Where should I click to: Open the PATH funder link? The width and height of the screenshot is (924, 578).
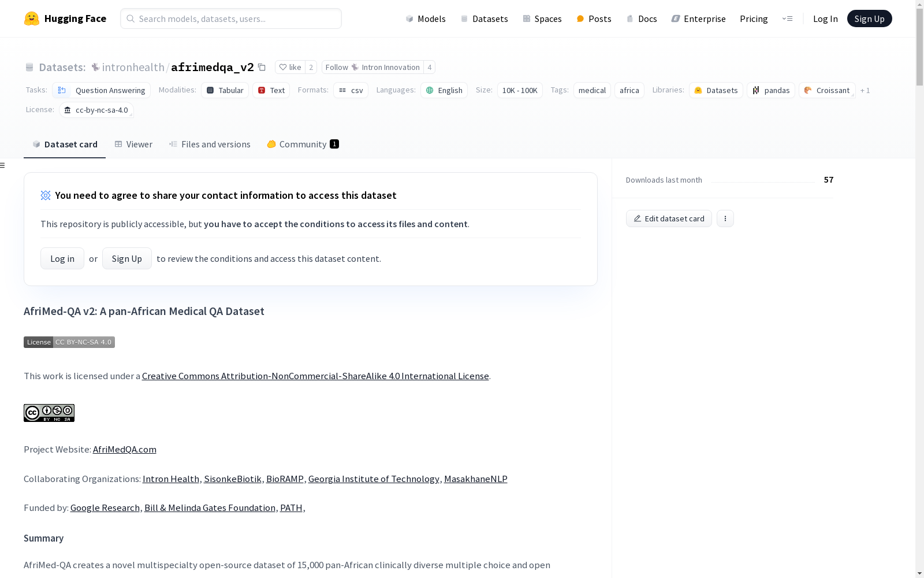(x=291, y=507)
